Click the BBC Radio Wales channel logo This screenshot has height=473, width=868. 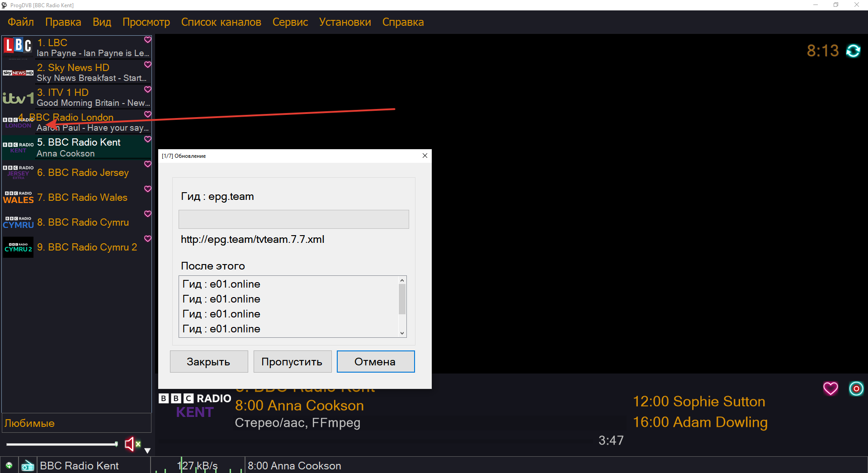tap(18, 198)
